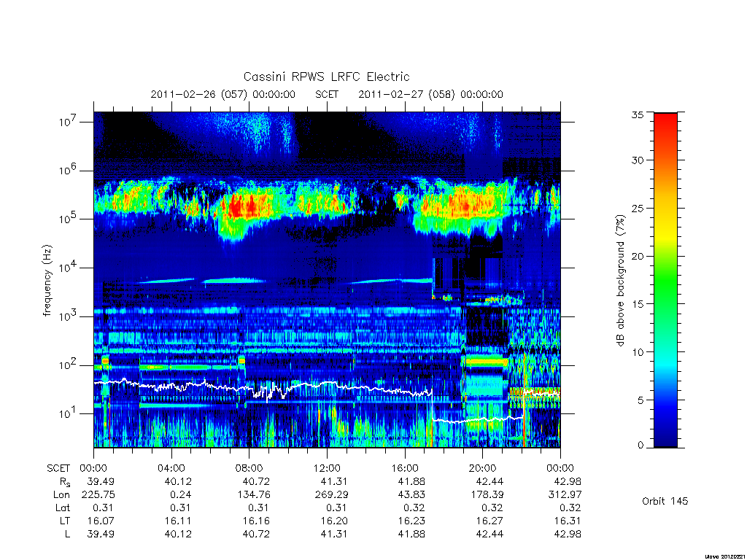This screenshot has height=560, width=747.
Task: Click local time value 16.11
Action: (178, 521)
